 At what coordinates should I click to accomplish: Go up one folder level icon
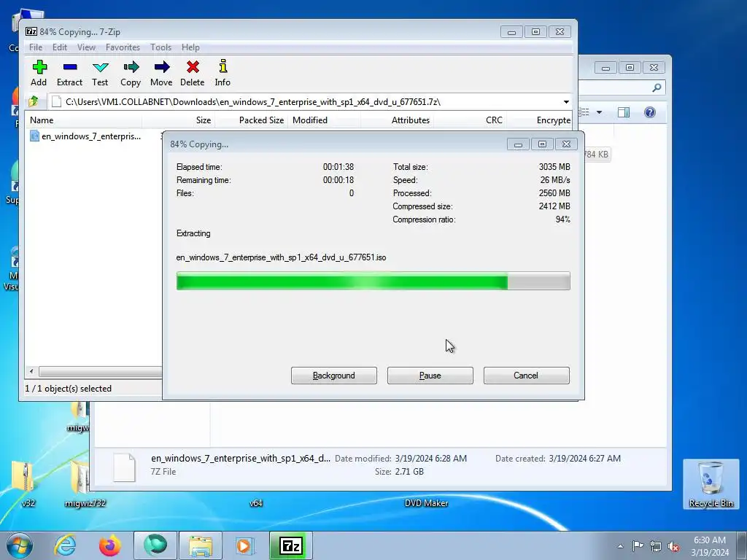point(34,101)
